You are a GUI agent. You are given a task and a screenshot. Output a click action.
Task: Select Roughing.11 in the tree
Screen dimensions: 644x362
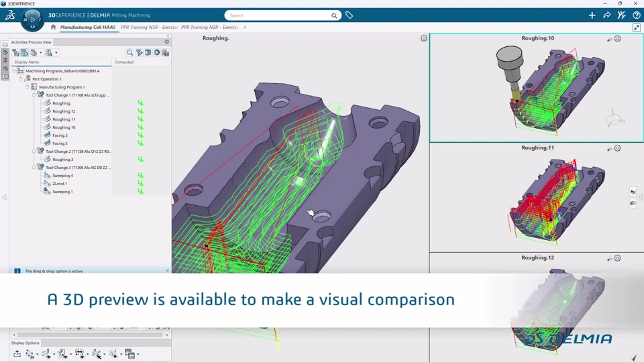(64, 119)
